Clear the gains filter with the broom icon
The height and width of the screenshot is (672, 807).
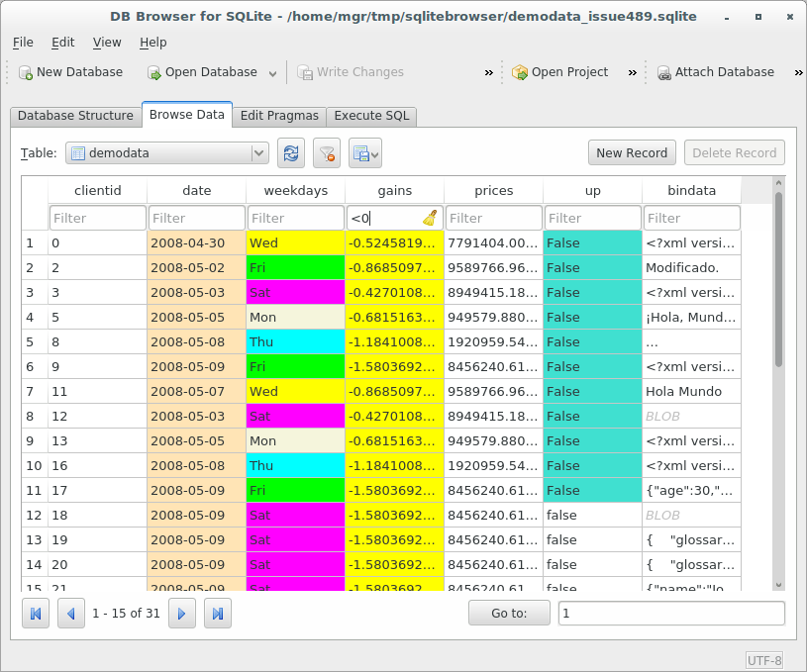pyautogui.click(x=431, y=218)
